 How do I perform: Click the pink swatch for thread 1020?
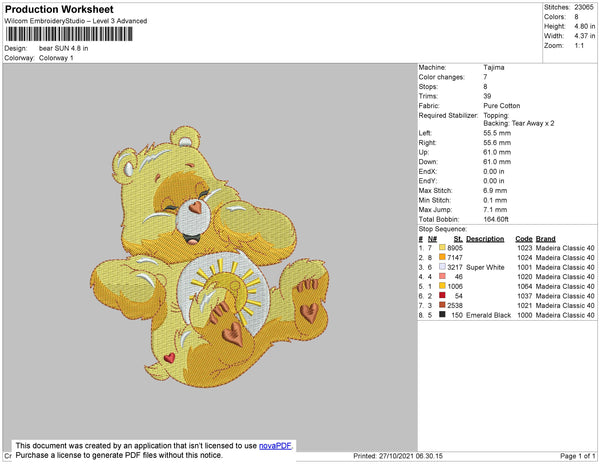pyautogui.click(x=442, y=276)
